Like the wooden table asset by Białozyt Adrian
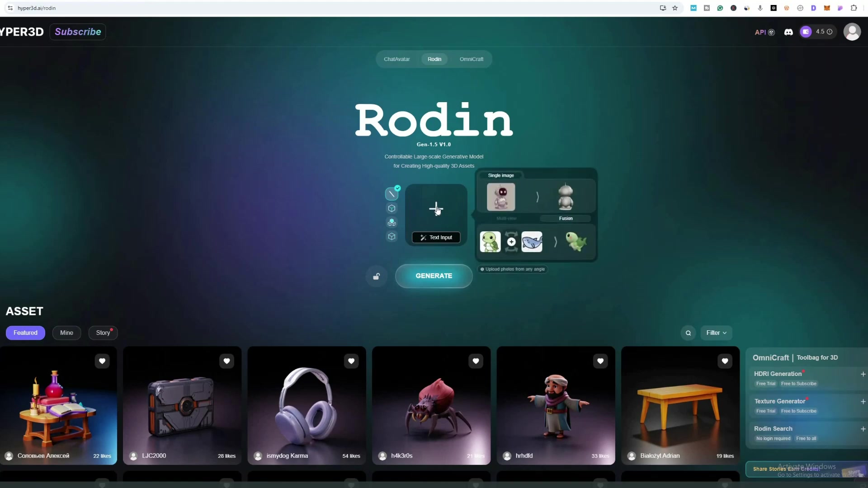 click(x=725, y=361)
